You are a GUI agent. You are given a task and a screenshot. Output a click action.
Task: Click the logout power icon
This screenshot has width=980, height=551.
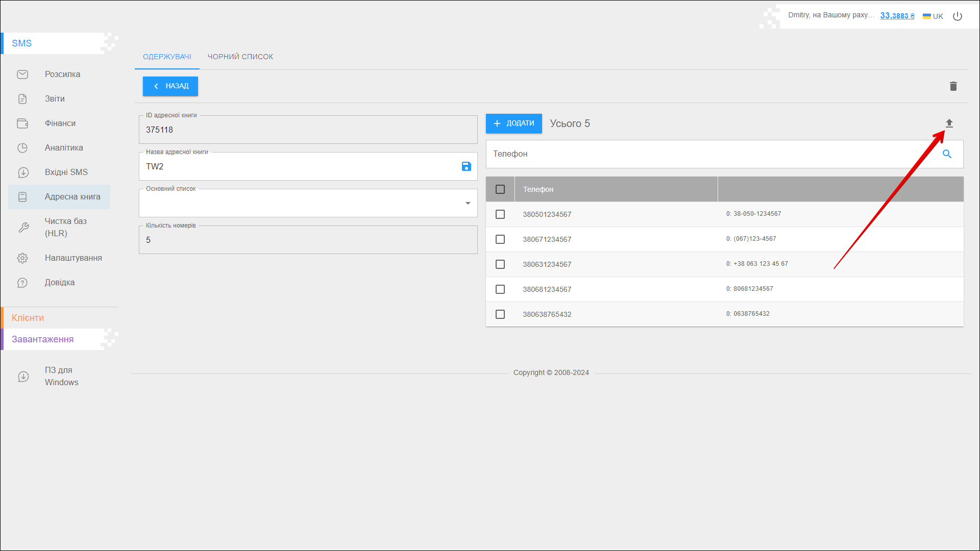click(x=958, y=16)
